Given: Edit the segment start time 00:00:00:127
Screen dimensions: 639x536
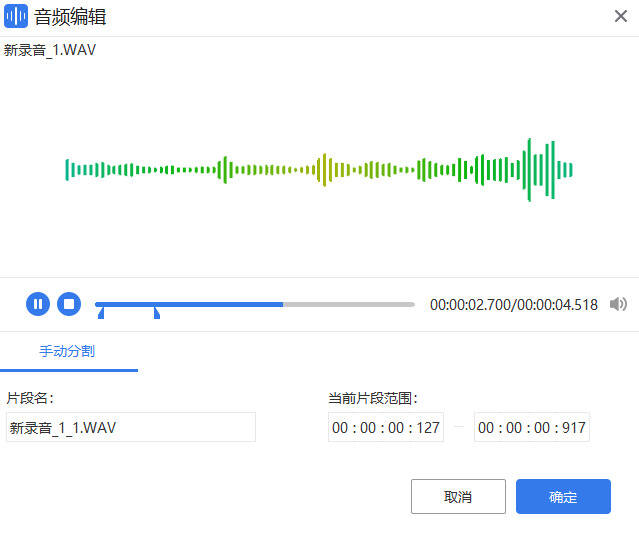Looking at the screenshot, I should (386, 427).
